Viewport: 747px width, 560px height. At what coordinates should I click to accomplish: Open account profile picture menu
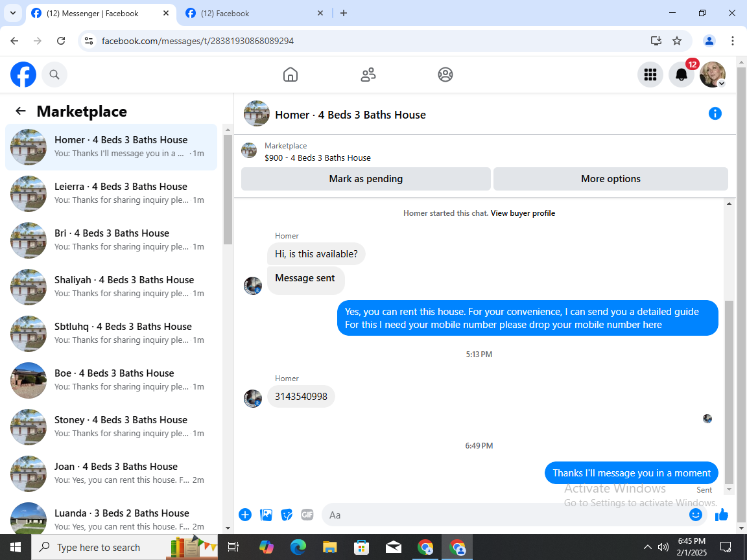712,75
